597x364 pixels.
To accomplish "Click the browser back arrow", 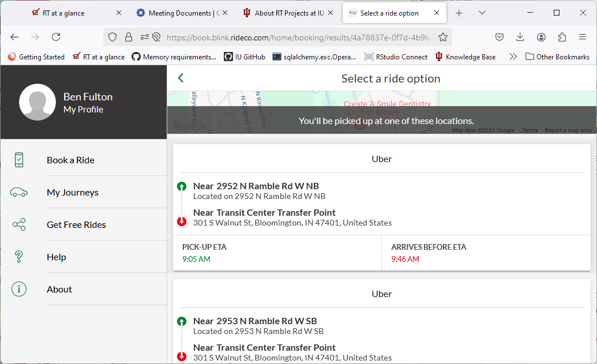I will [x=14, y=37].
